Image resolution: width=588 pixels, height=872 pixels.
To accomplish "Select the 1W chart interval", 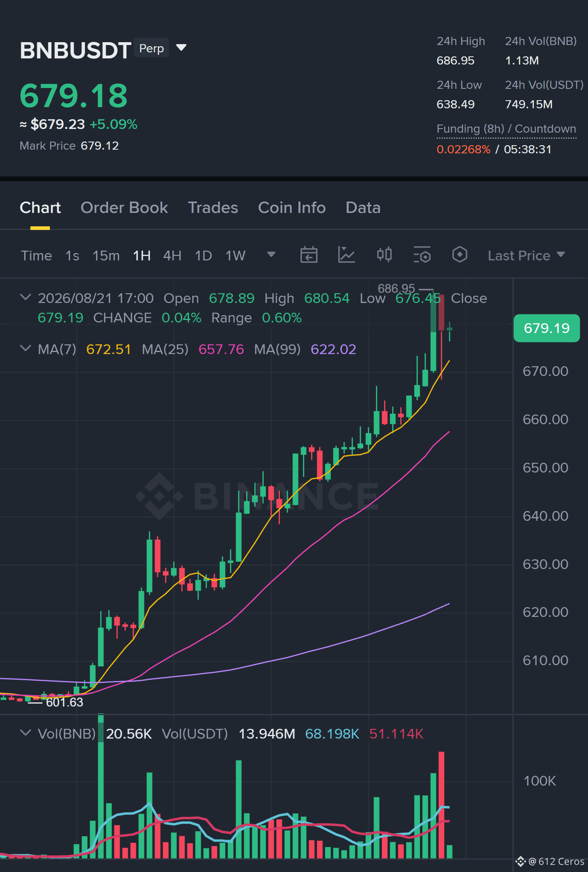I will [x=236, y=256].
